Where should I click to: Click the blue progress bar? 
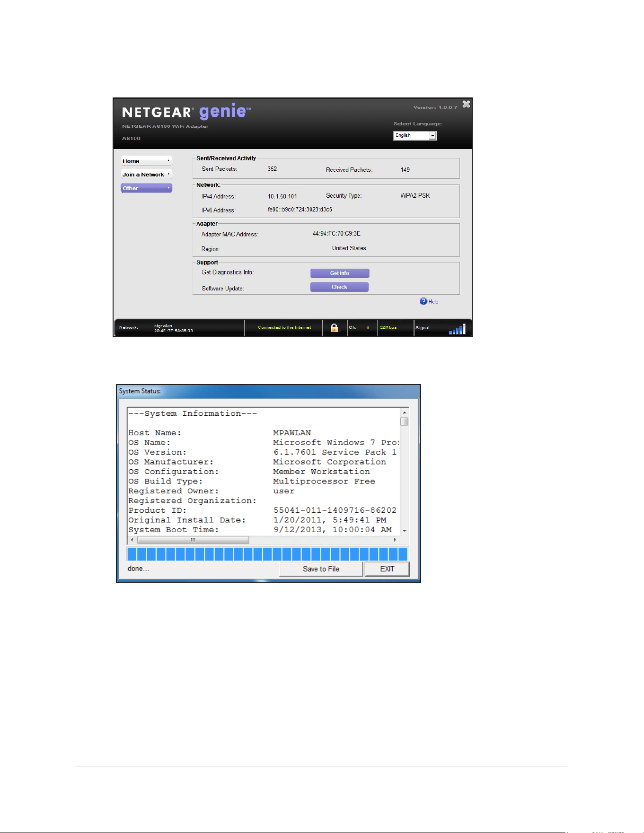[267, 554]
